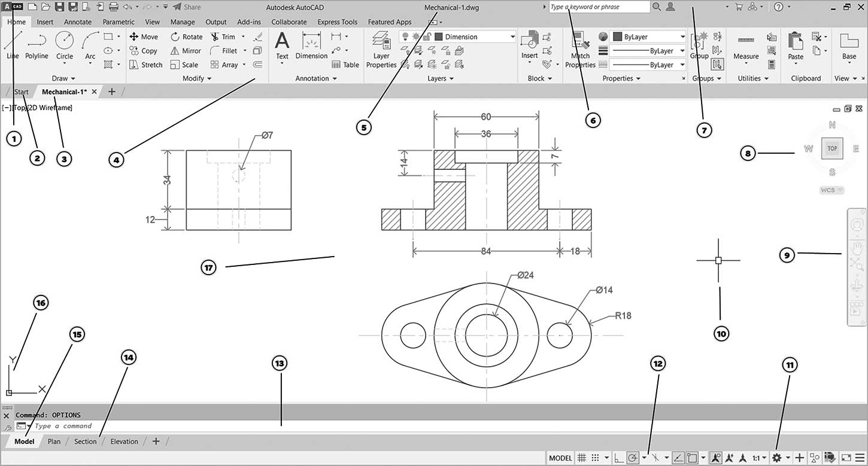The height and width of the screenshot is (466, 868).
Task: Click Match Properties tool
Action: [x=580, y=49]
